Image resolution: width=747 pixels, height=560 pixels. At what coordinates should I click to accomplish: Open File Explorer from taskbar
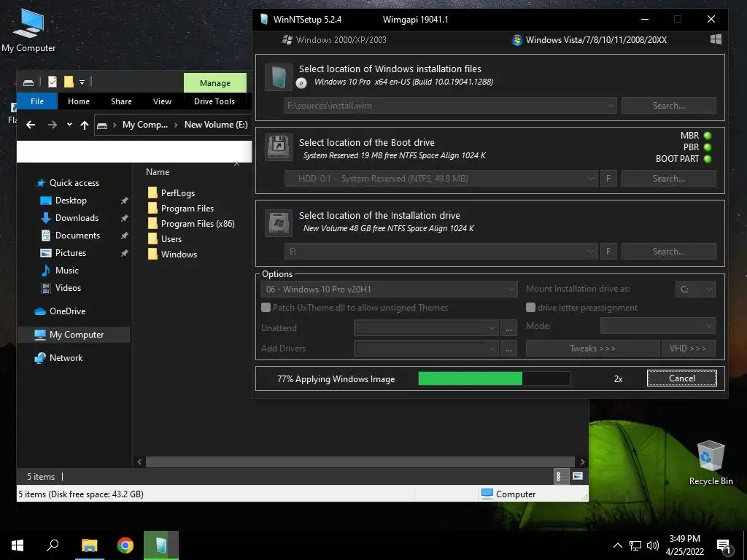pyautogui.click(x=89, y=545)
